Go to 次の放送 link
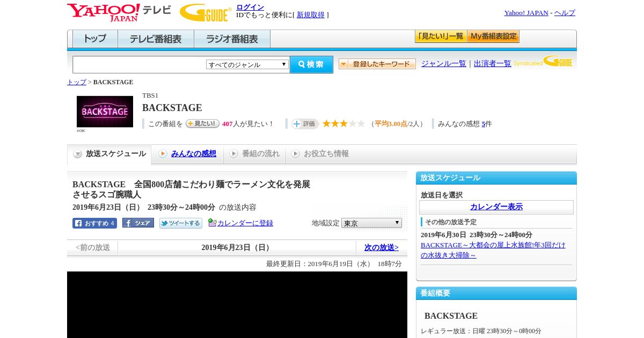644x338 pixels. (382, 247)
